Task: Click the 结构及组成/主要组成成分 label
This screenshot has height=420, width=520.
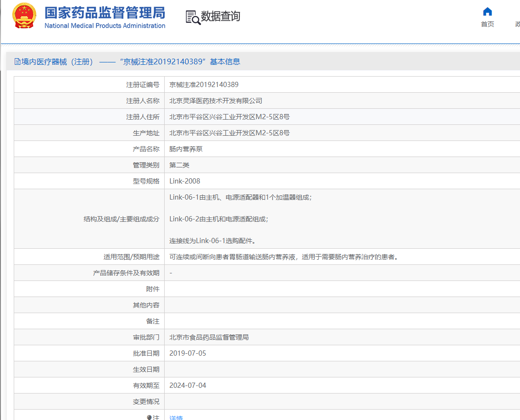Action: click(122, 219)
